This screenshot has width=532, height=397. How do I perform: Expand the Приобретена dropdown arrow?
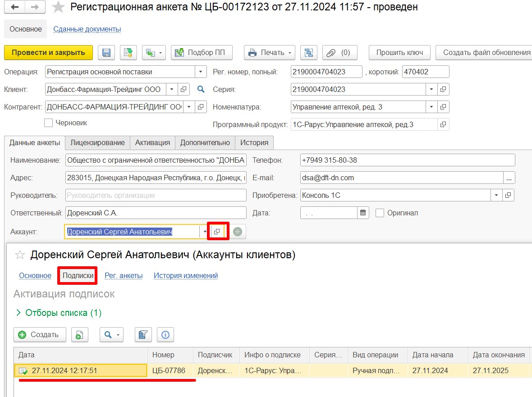496,195
